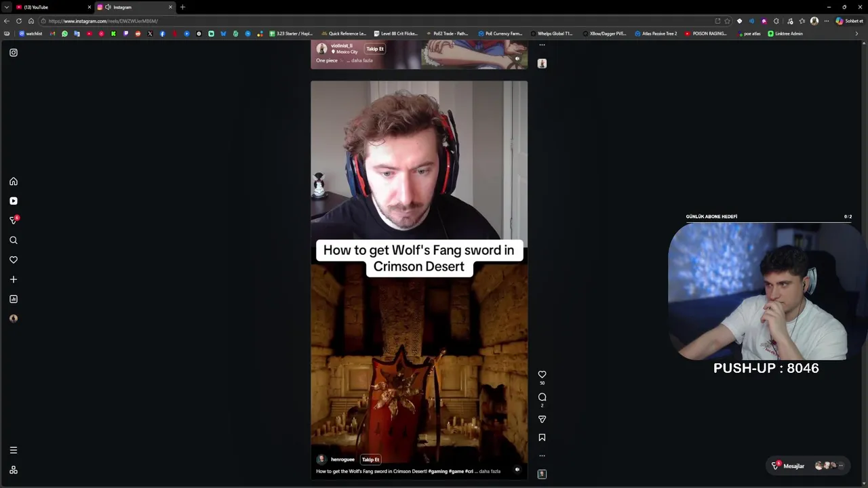Image resolution: width=868 pixels, height=488 pixels.
Task: Open browser profile avatar in toolbar
Action: 814,21
